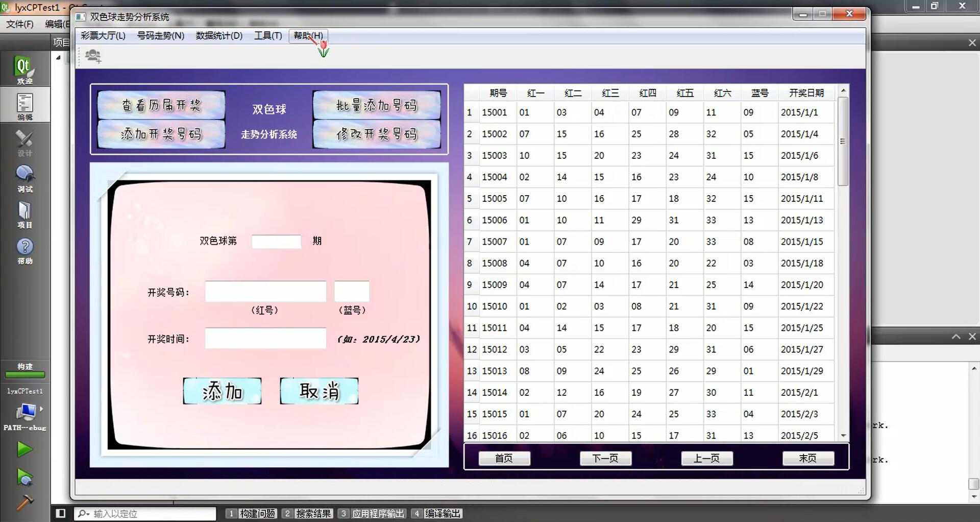The height and width of the screenshot is (522, 980).
Task: Open 彩票大厅(L) menu
Action: point(103,35)
